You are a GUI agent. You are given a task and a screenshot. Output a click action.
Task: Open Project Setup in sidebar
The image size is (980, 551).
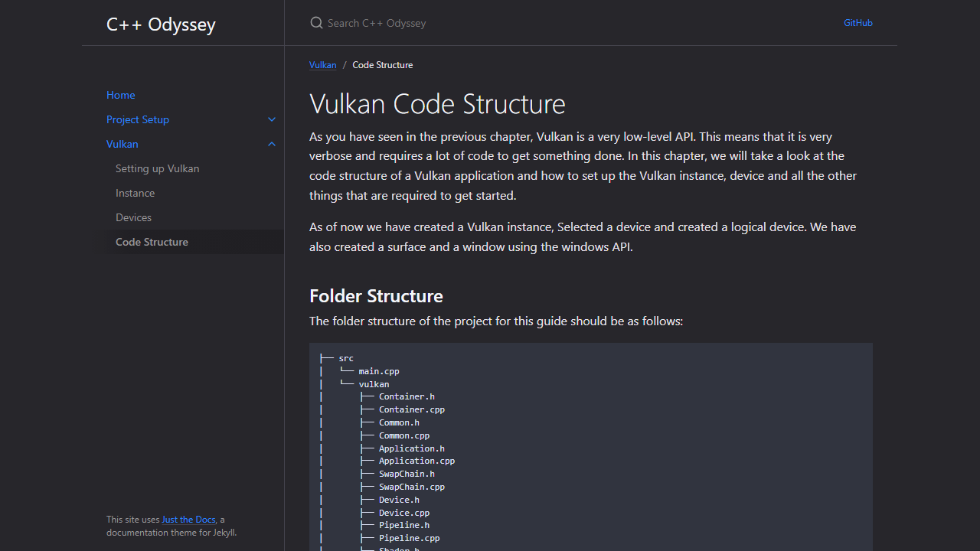(x=138, y=119)
